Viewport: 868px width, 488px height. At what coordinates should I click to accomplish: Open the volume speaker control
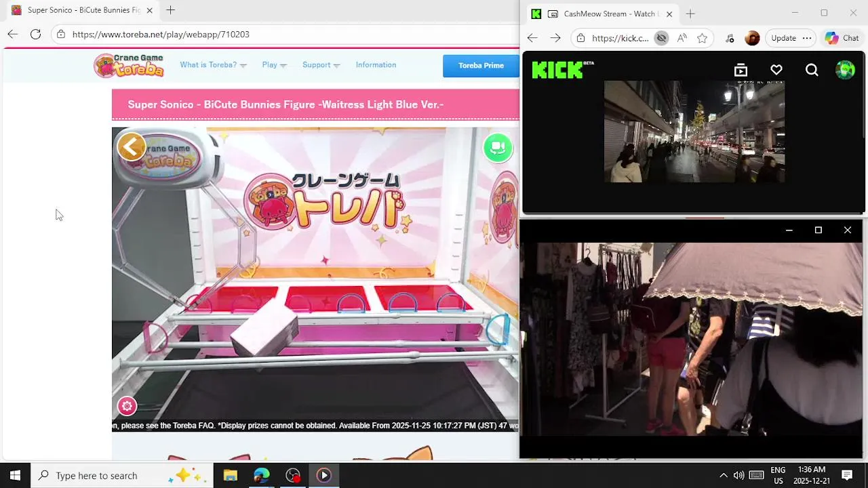coord(738,475)
